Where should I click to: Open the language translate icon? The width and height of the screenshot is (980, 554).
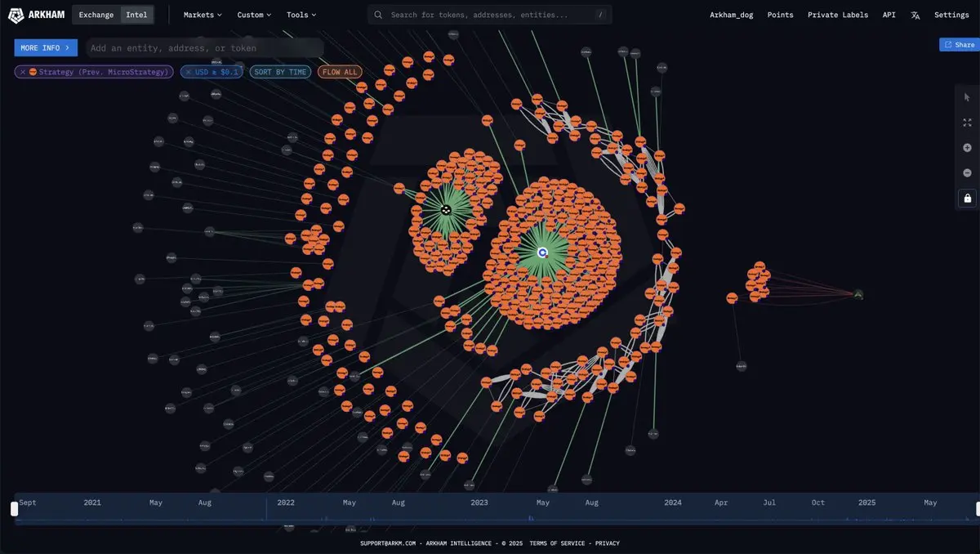click(x=915, y=15)
